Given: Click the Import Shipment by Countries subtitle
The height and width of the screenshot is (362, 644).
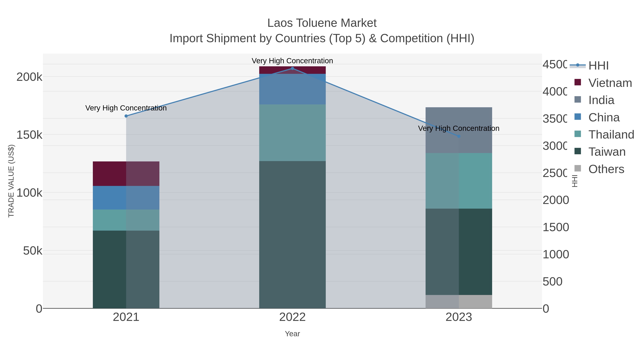Looking at the screenshot, I should click(x=322, y=38).
